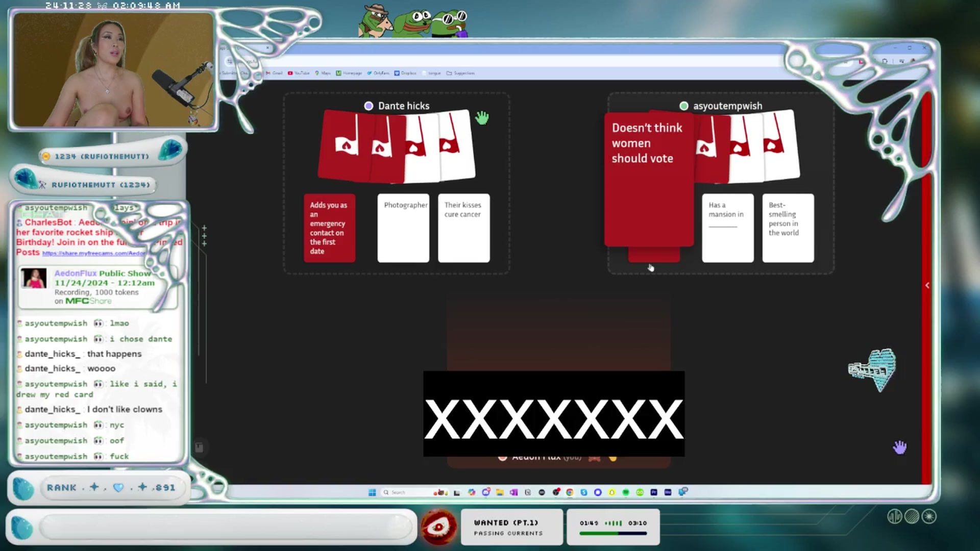
Task: Open Task View from the taskbar
Action: pyautogui.click(x=457, y=493)
